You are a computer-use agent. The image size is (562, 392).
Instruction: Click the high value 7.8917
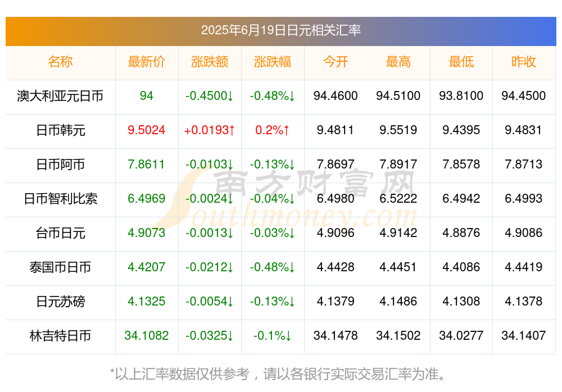(x=398, y=165)
